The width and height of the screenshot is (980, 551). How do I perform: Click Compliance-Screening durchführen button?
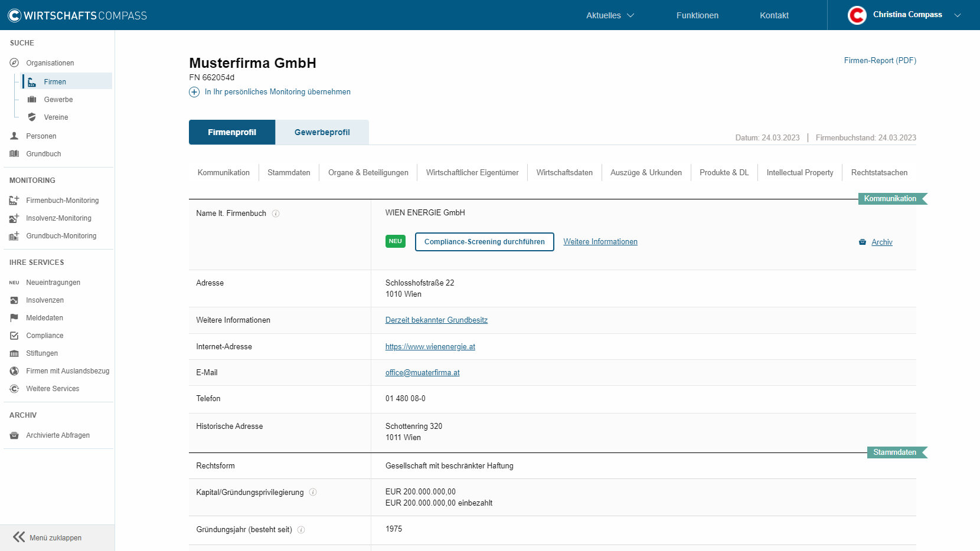click(485, 242)
